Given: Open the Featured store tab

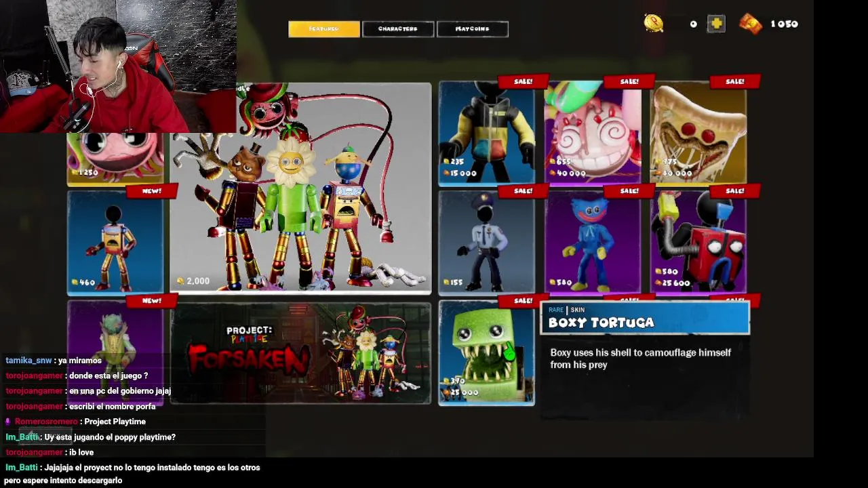Looking at the screenshot, I should click(x=324, y=29).
